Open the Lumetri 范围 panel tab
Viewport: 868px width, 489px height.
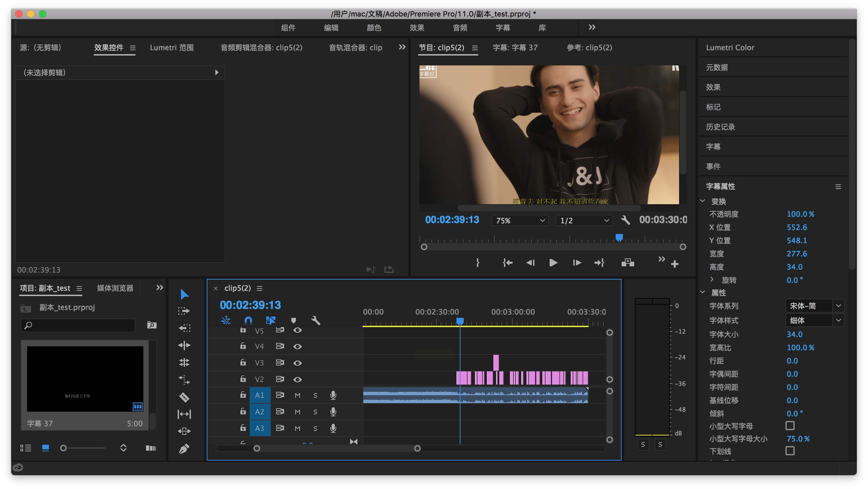(x=171, y=48)
